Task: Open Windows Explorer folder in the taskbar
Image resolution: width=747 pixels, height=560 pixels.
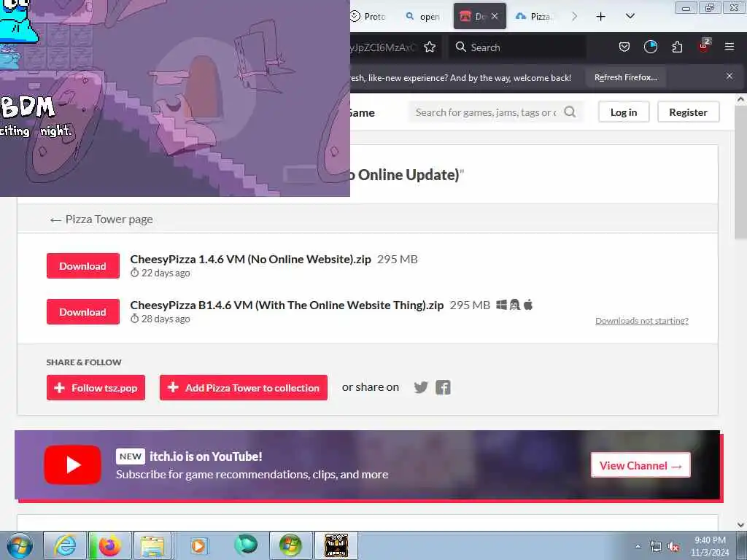Action: 152,545
